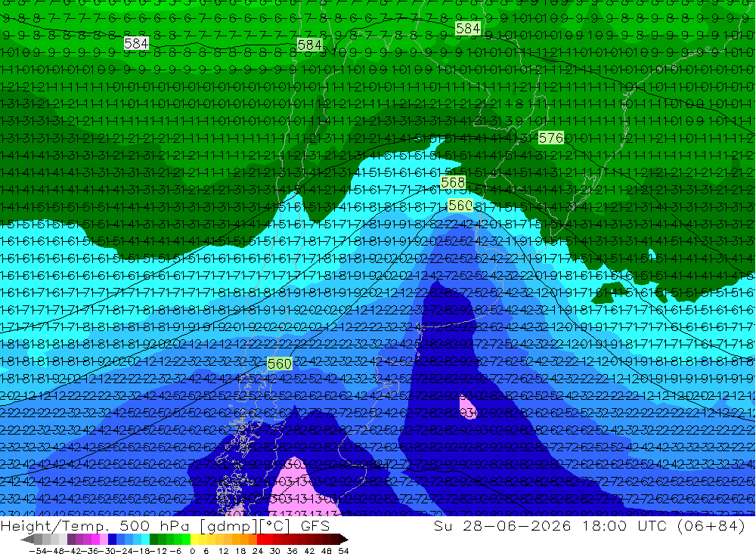Click the 18 value on the legend scale

pyautogui.click(x=240, y=551)
